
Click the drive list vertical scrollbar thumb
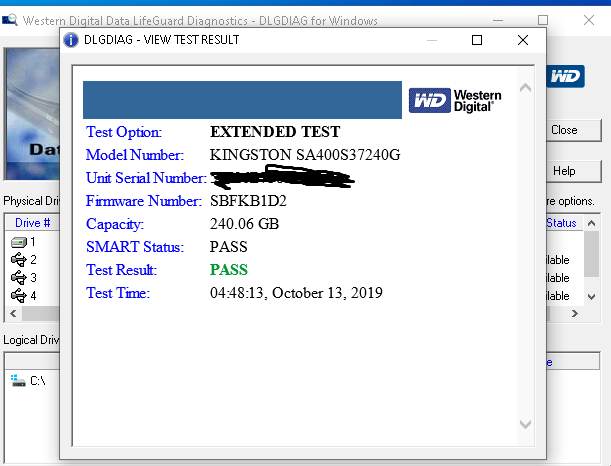click(592, 253)
